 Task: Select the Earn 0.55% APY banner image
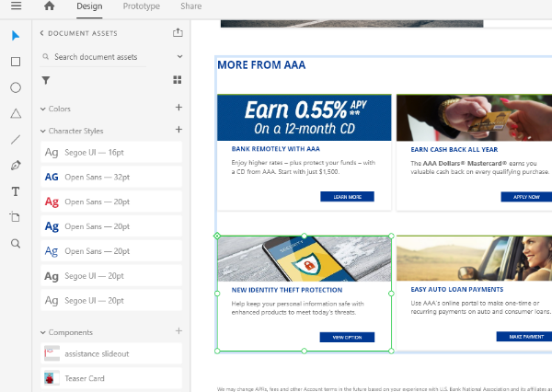(305, 118)
